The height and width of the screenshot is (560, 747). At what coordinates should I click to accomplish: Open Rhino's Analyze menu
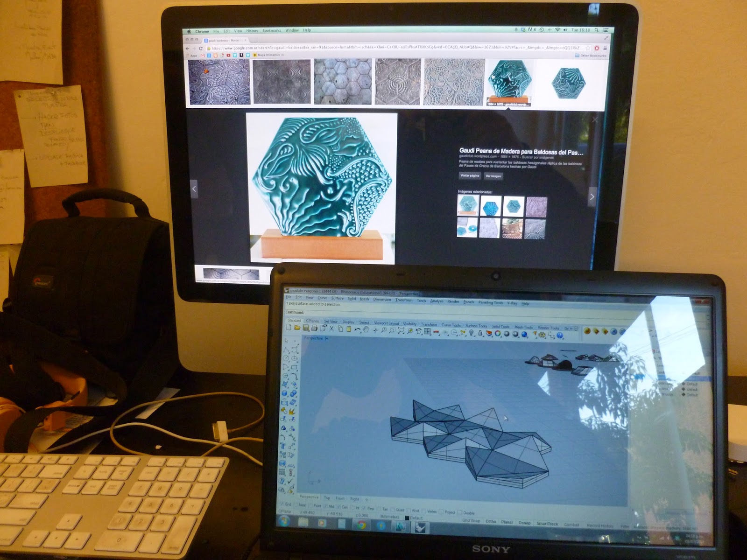click(437, 301)
